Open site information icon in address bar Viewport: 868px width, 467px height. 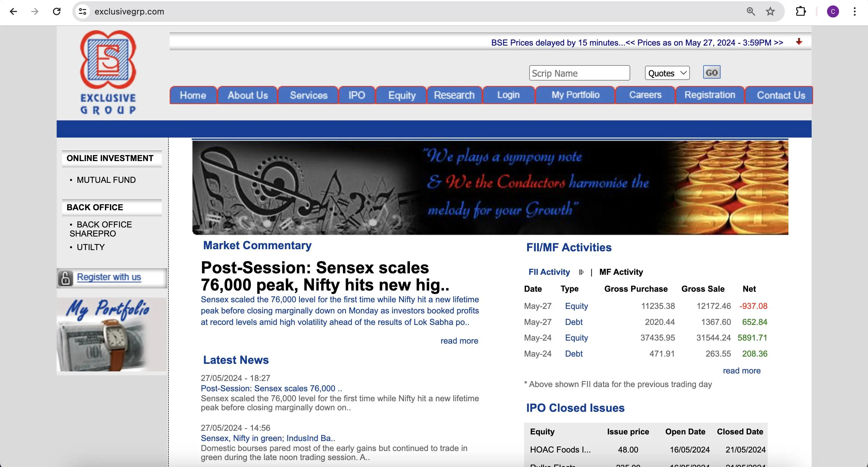click(83, 11)
